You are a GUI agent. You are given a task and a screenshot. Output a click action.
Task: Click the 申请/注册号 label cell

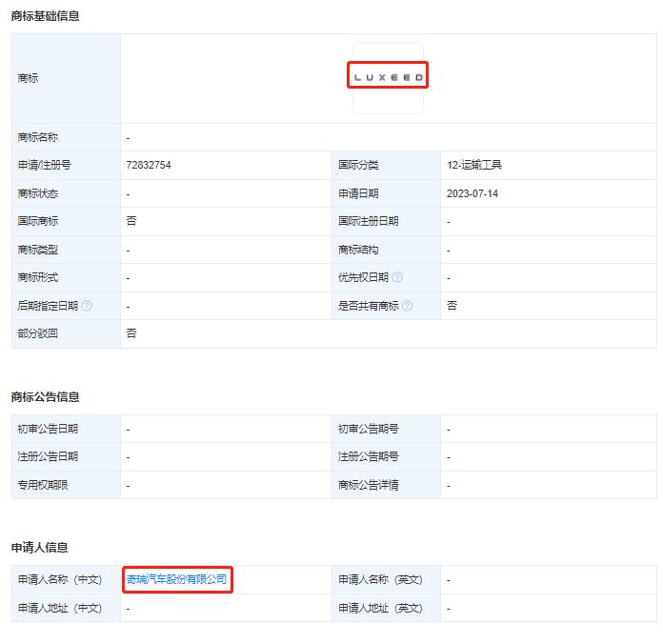click(x=66, y=165)
